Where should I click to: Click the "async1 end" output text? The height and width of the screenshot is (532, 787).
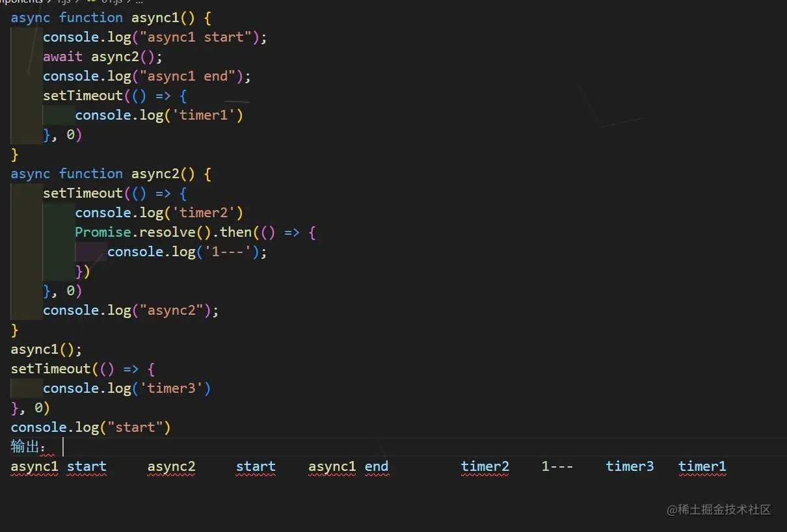pos(349,466)
